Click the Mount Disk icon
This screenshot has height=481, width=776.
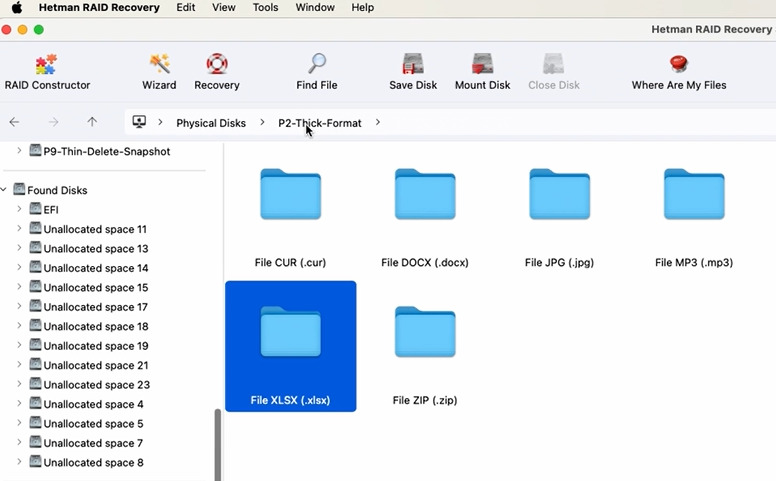point(483,63)
